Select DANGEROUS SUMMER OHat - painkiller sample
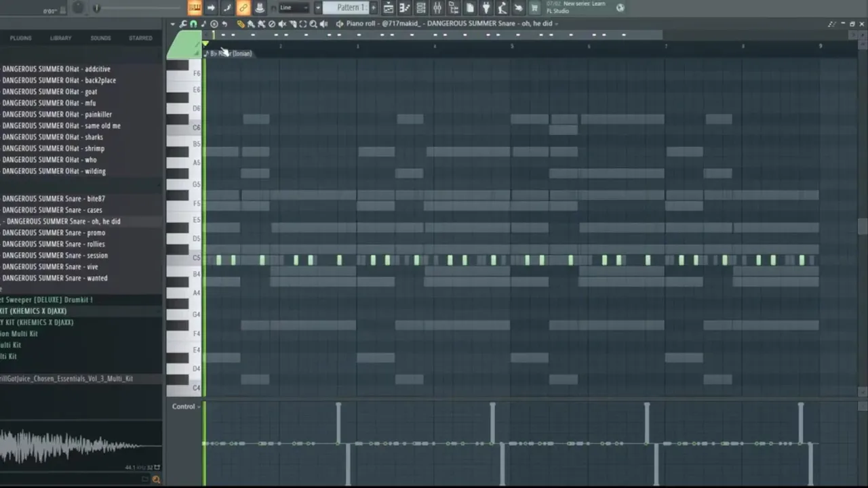Viewport: 868px width, 488px height. tap(57, 115)
